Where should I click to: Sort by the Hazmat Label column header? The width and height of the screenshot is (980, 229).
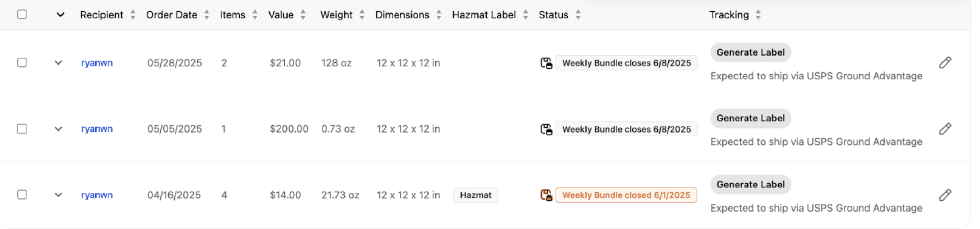(x=525, y=15)
